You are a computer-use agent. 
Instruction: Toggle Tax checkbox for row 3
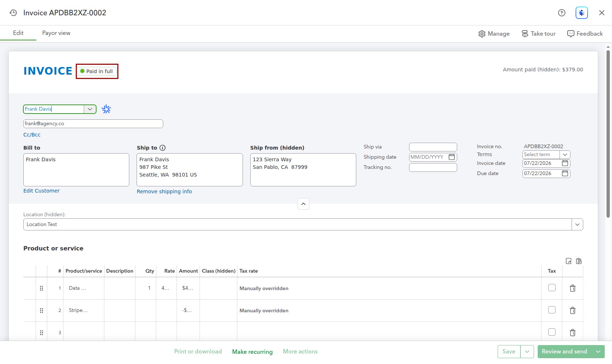tap(552, 332)
